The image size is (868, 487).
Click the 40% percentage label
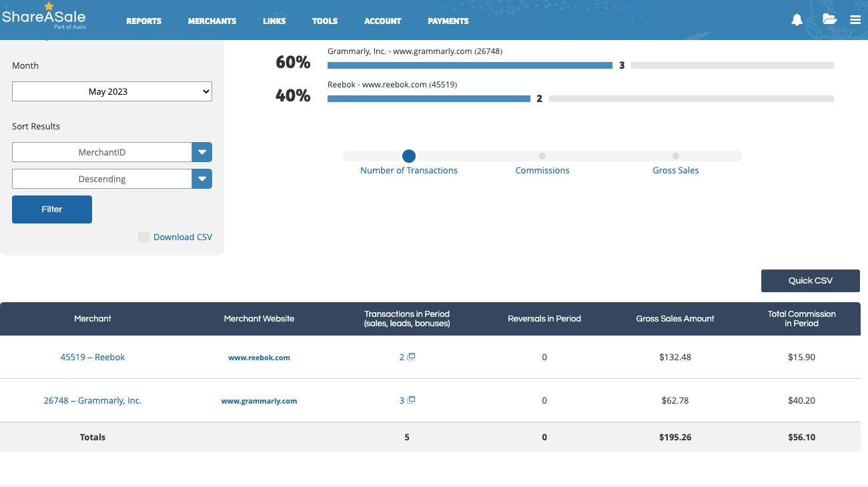293,95
